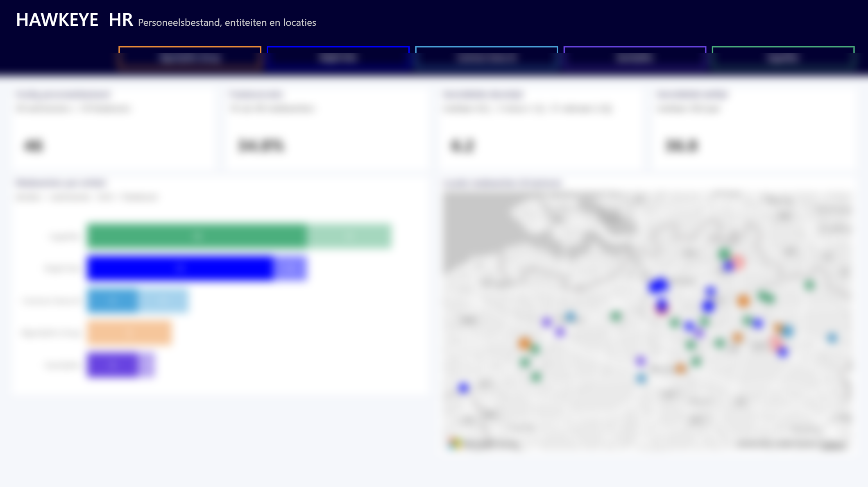This screenshot has width=868, height=487.
Task: Select the solid blue bar segment in the chart
Action: click(x=180, y=268)
